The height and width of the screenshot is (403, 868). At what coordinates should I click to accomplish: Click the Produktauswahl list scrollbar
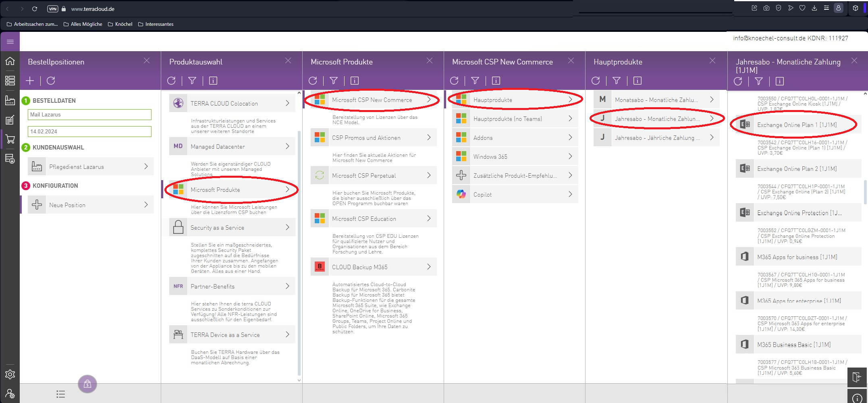click(x=299, y=242)
